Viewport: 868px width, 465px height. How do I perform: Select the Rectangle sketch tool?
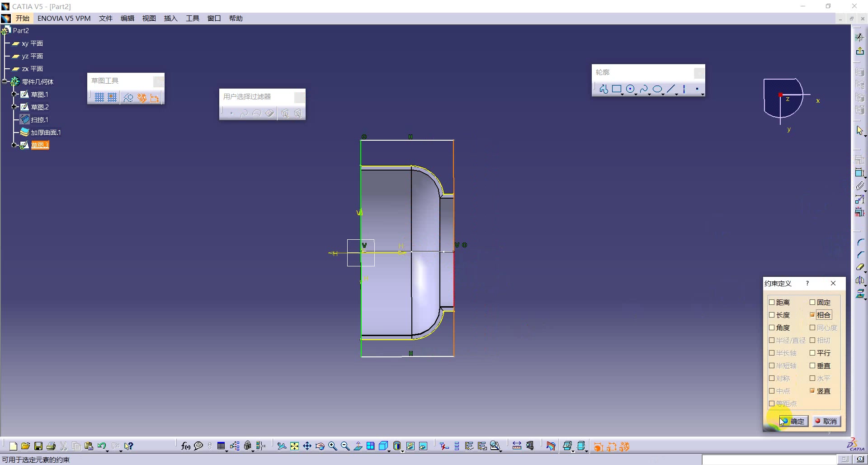tap(617, 89)
